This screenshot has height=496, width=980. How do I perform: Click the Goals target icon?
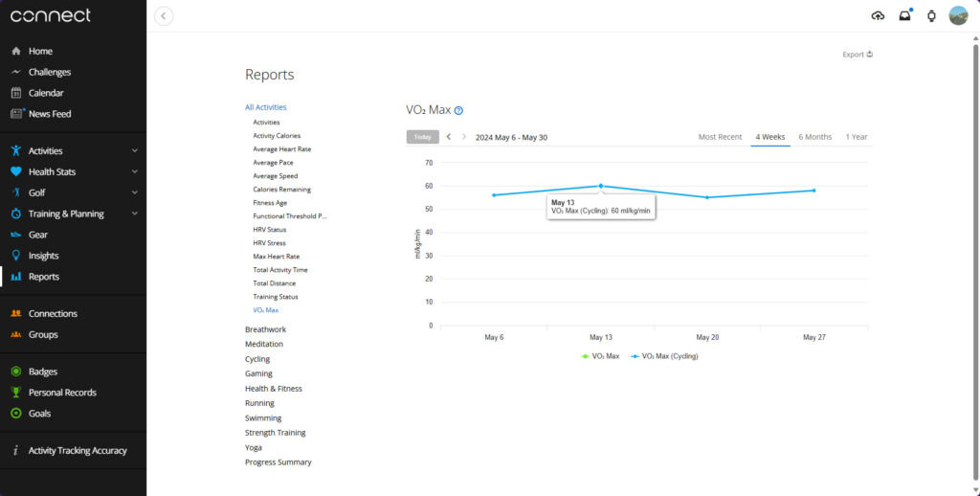point(16,414)
